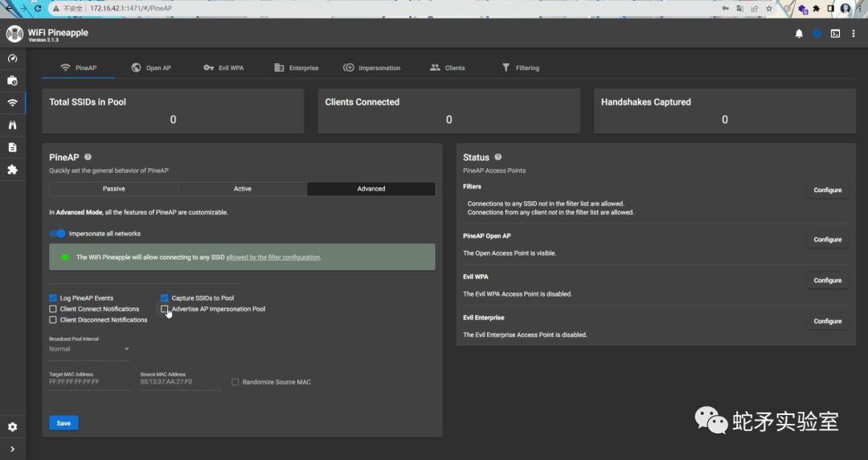Switch to the Filtering tab
The width and height of the screenshot is (868, 460).
520,68
